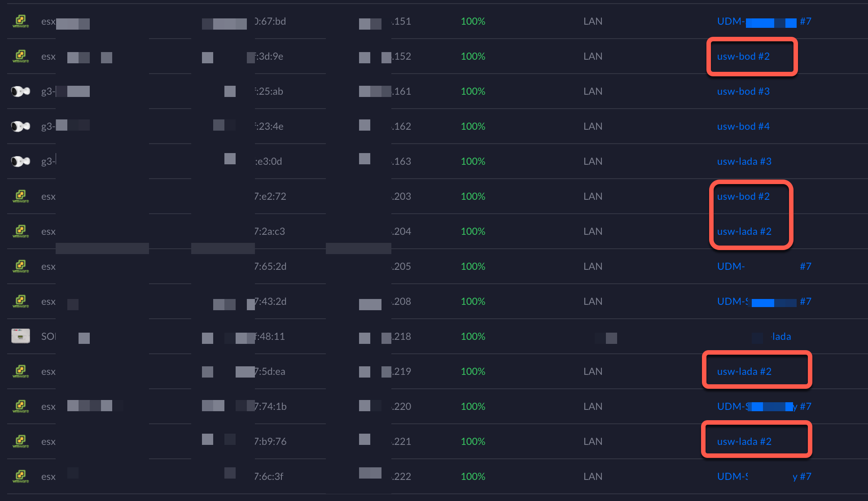Click the VMware icon beside the .152 client
The width and height of the screenshot is (868, 501).
(21, 56)
